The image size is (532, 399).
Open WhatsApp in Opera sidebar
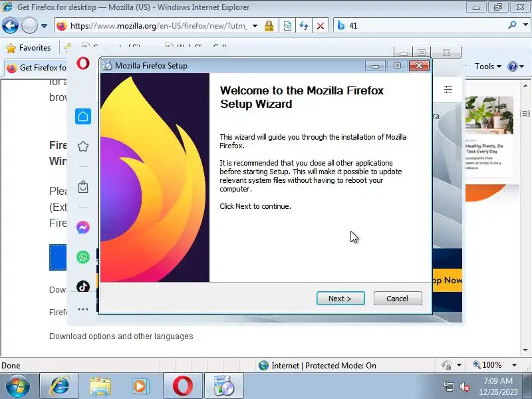[83, 257]
